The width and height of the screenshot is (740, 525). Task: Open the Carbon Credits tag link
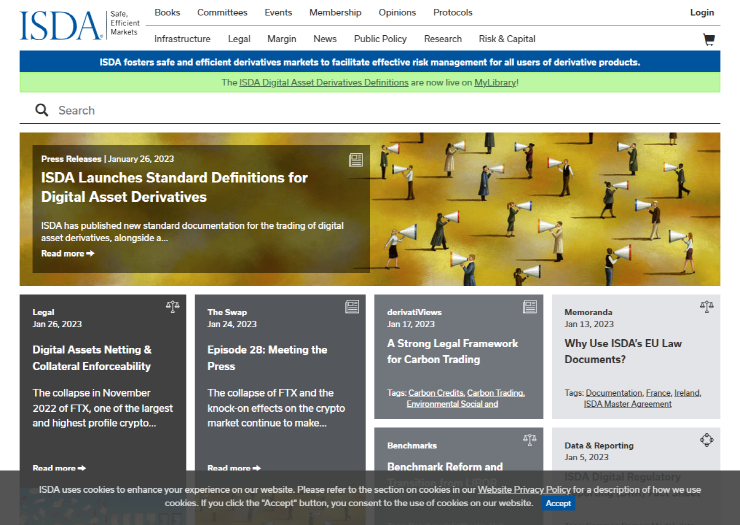click(435, 393)
